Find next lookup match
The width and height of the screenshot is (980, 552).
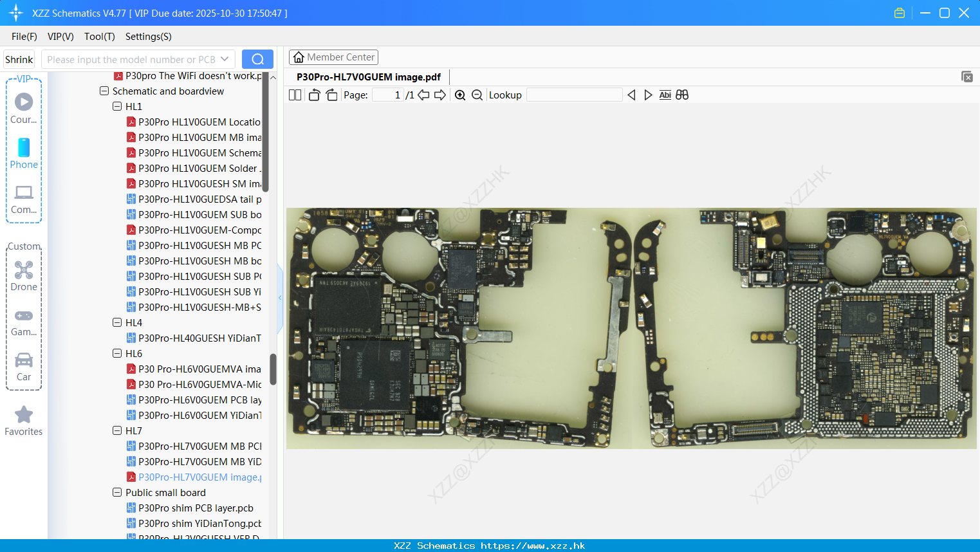click(x=648, y=95)
